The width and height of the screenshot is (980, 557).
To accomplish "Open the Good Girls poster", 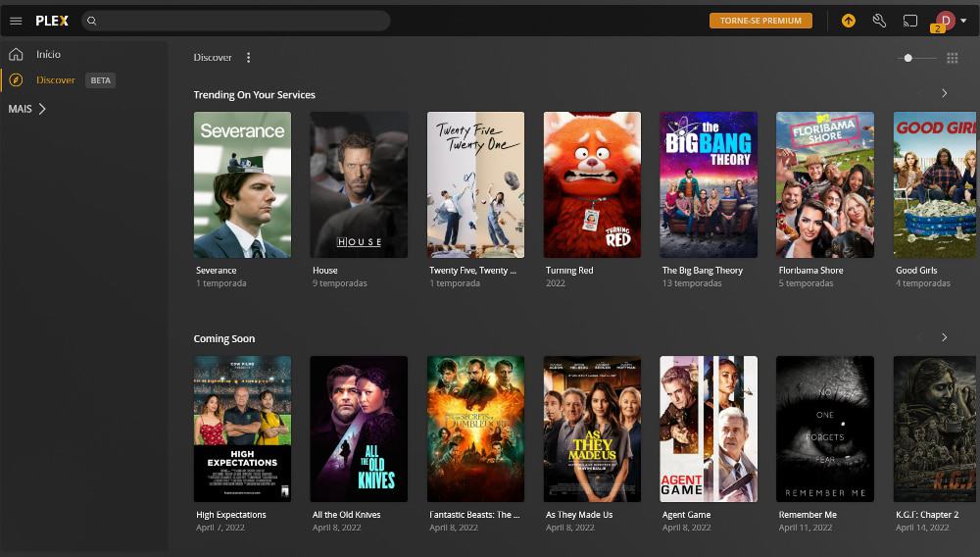I will (935, 184).
